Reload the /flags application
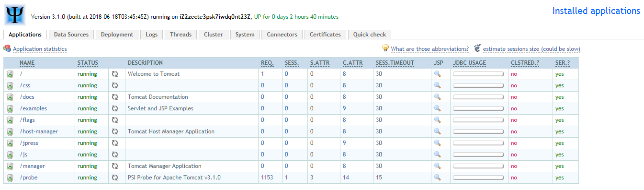The width and height of the screenshot is (644, 190). pyautogui.click(x=115, y=120)
